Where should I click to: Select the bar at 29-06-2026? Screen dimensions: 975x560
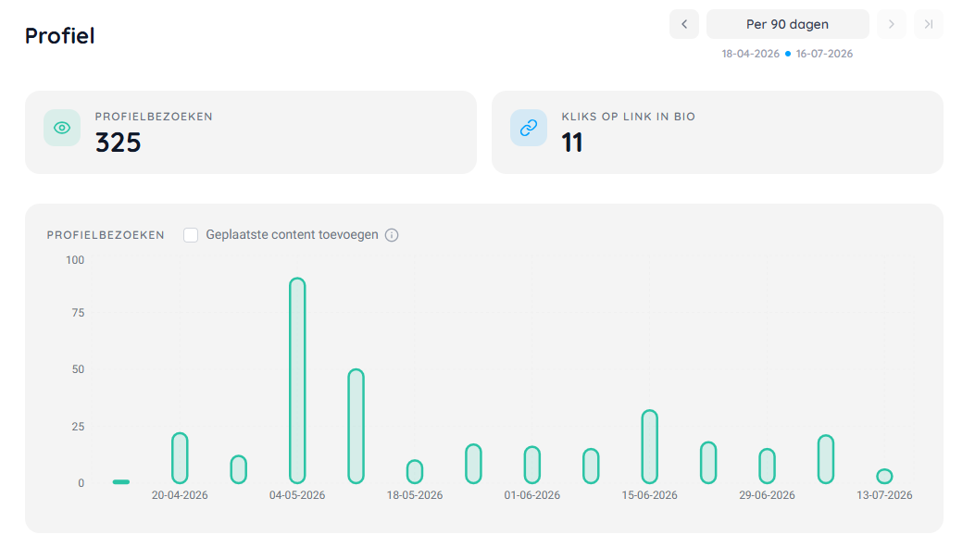pyautogui.click(x=768, y=467)
